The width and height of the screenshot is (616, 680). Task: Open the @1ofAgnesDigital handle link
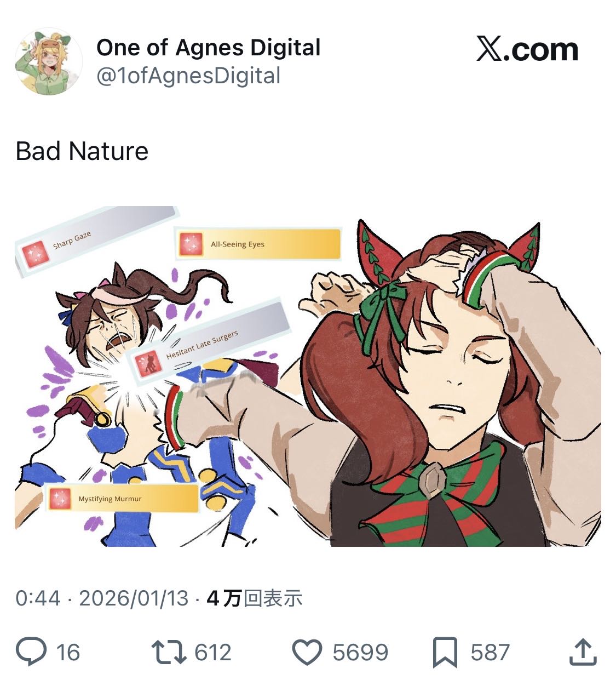click(x=188, y=76)
